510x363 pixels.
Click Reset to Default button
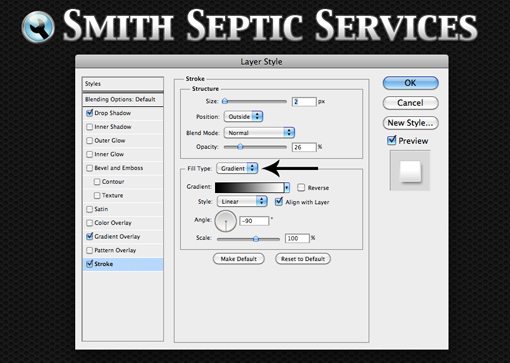(x=303, y=259)
